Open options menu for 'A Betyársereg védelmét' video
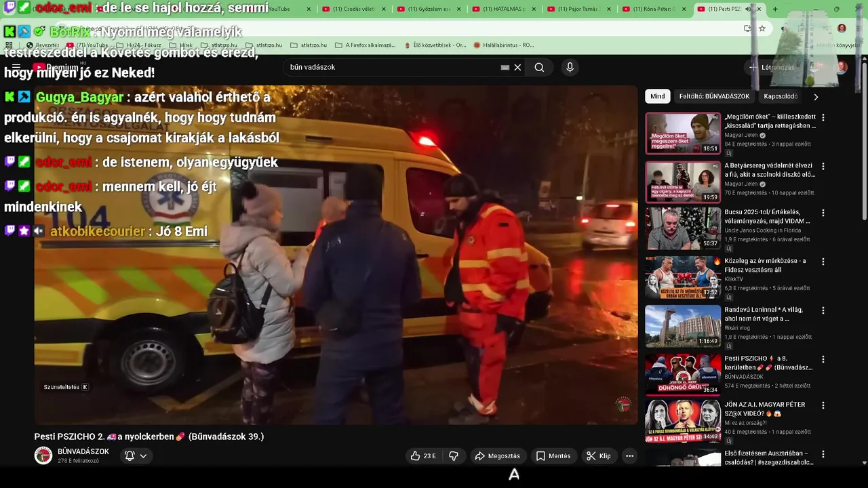This screenshot has width=868, height=488. (823, 166)
